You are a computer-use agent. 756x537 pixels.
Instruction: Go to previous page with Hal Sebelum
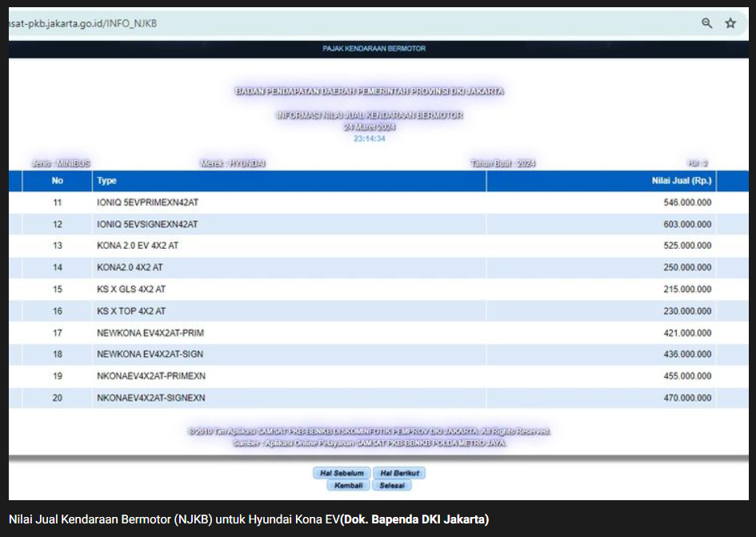342,473
